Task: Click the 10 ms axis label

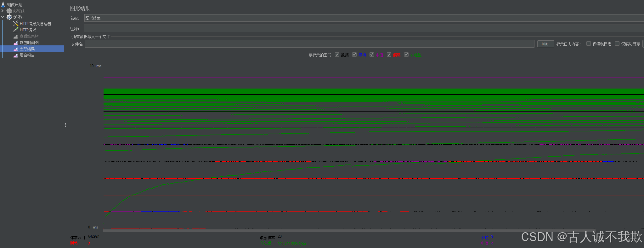Action: pos(96,66)
